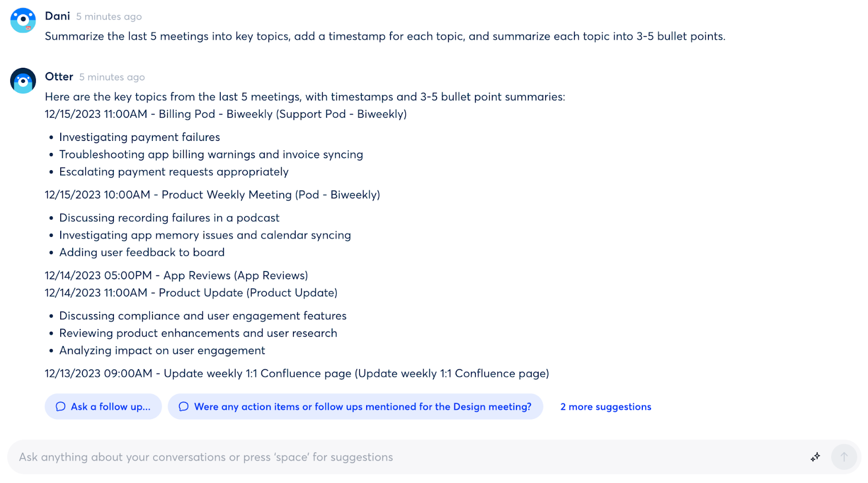Open the Update weekly 1:1 Confluence page entry
This screenshot has height=483, width=868.
pyautogui.click(x=297, y=373)
